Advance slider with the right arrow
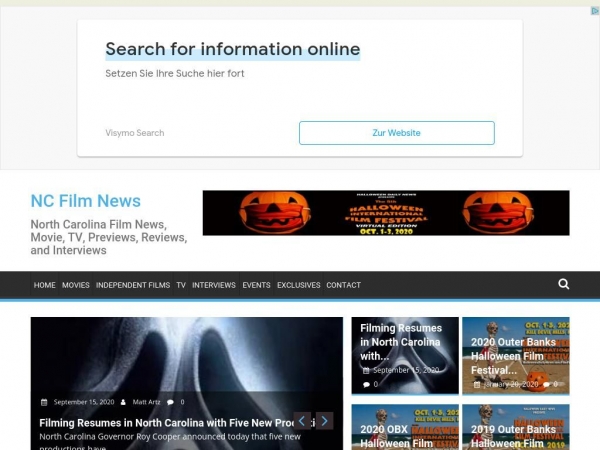 324,421
